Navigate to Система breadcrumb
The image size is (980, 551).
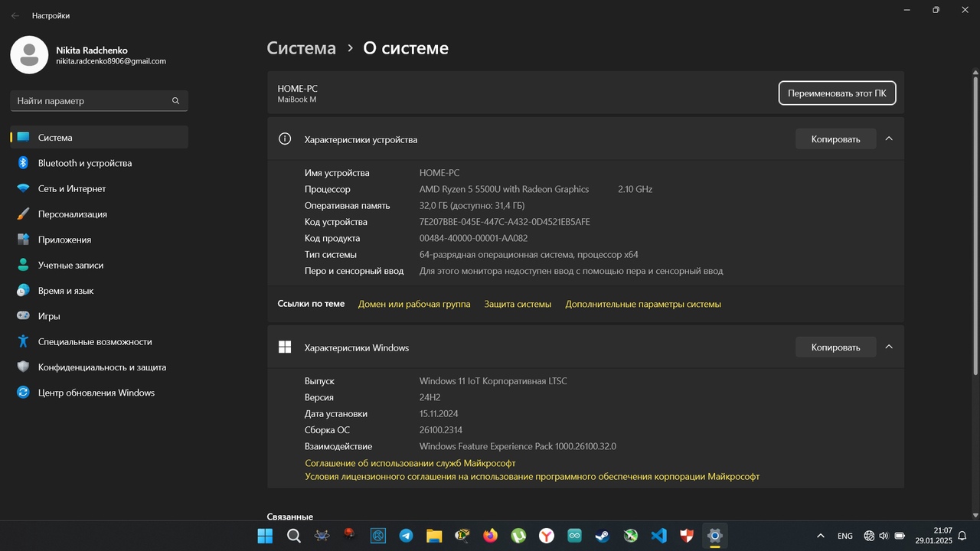[301, 48]
